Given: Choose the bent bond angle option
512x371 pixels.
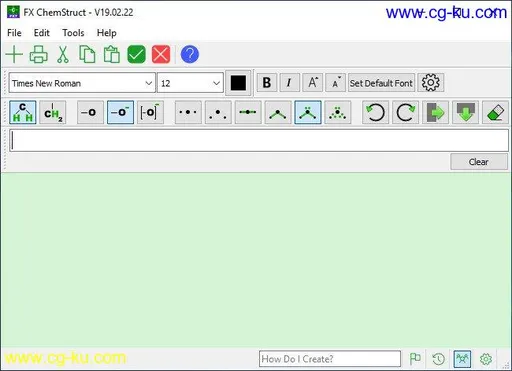Looking at the screenshot, I should [x=278, y=112].
